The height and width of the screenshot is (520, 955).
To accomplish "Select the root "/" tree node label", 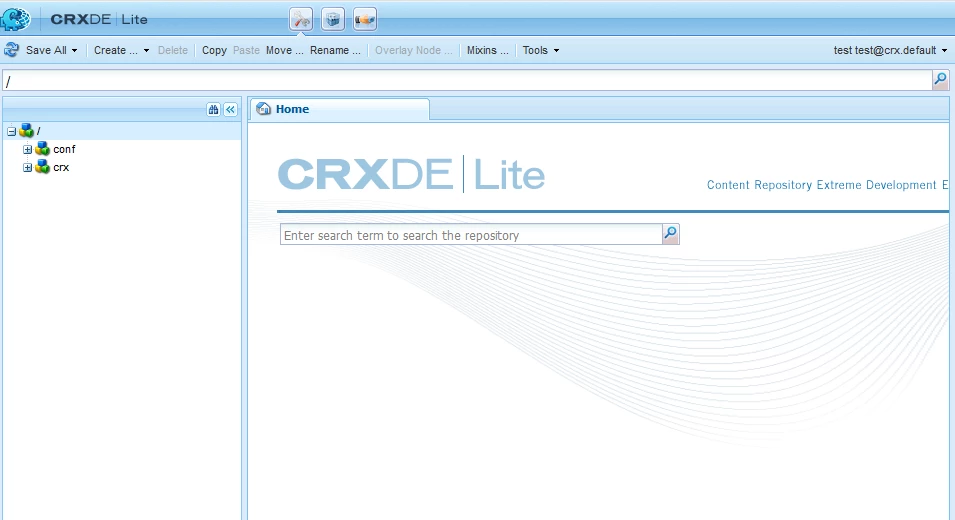I will click(38, 131).
